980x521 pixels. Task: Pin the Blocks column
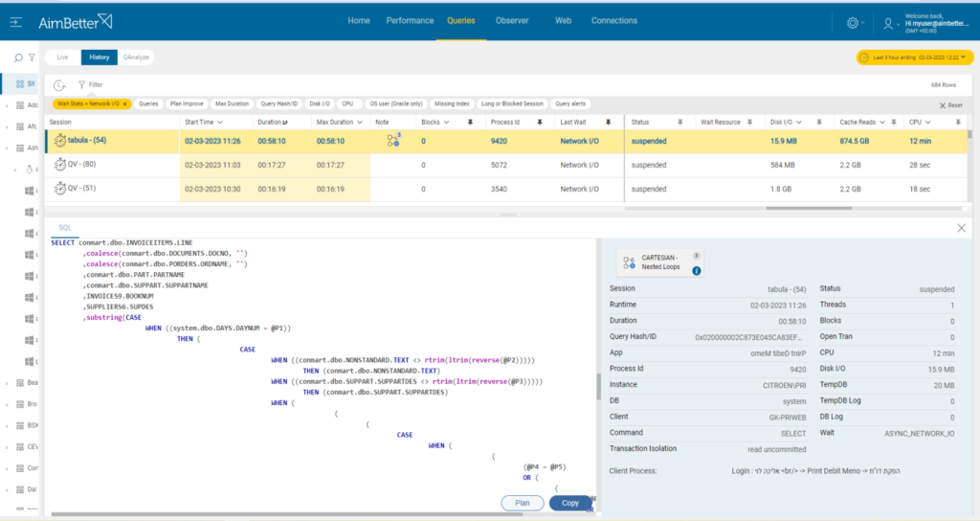click(470, 123)
